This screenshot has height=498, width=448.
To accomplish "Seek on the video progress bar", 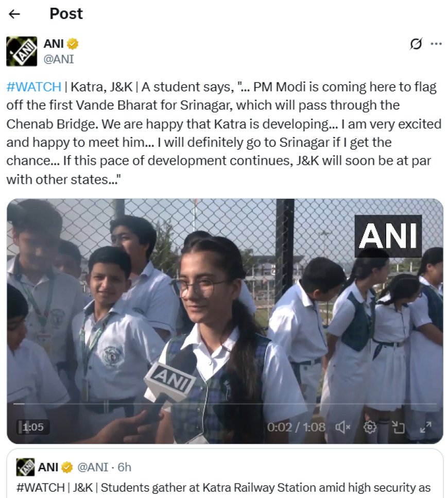I will [225, 404].
